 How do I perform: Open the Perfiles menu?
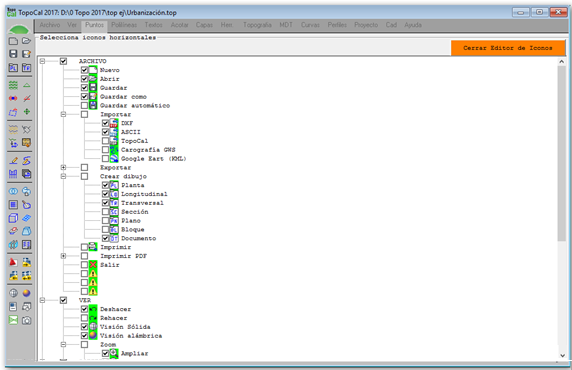(x=337, y=25)
